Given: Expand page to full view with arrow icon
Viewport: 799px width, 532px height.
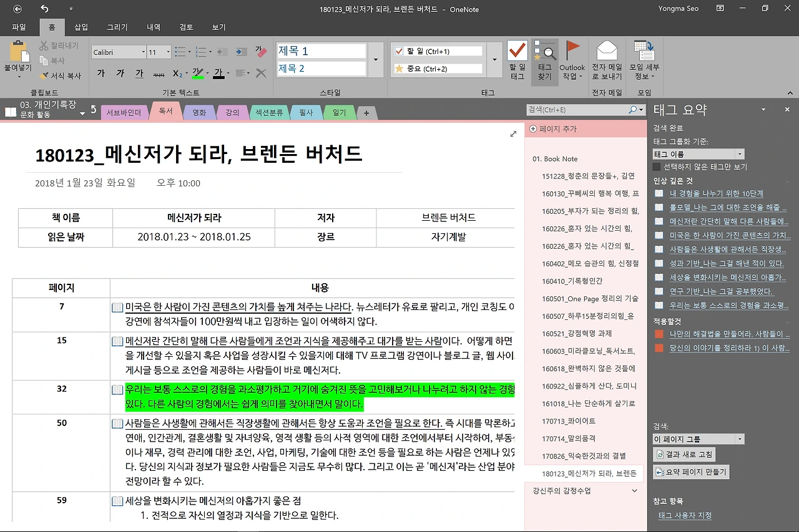Looking at the screenshot, I should [514, 133].
